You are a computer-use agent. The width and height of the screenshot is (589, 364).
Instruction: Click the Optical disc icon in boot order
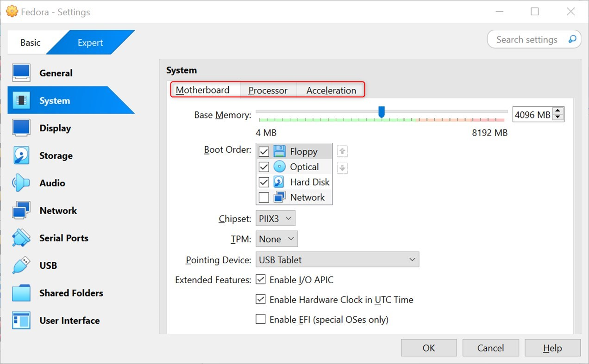click(x=279, y=167)
